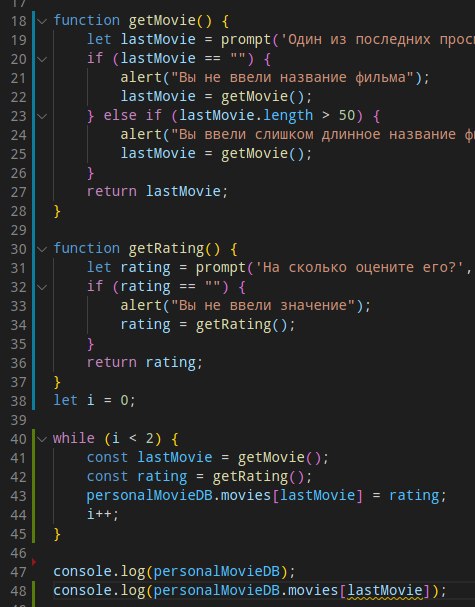Collapse the if block fold on line 20
Screen dimensions: 475x607
point(42,59)
